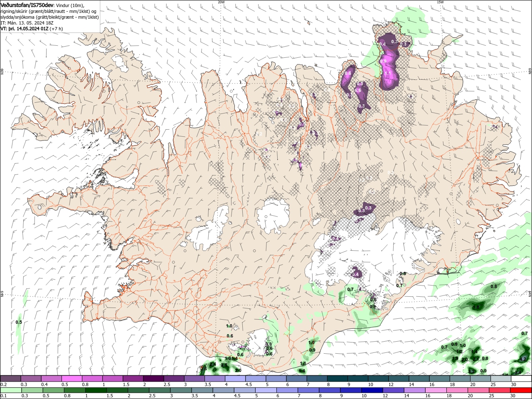Image resolution: width=532 pixels, height=399 pixels.
Task: Click the slydda/snjókoma legend description line
Action: coord(49,17)
